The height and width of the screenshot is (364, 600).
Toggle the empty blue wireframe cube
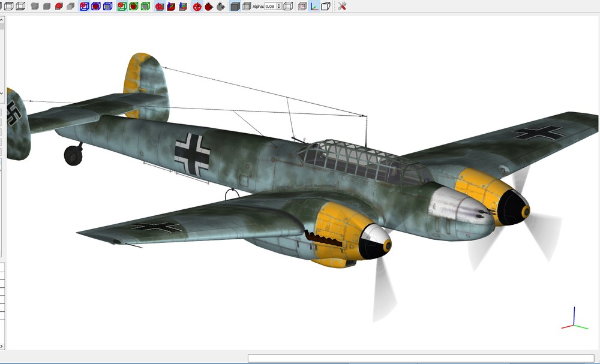coord(108,6)
